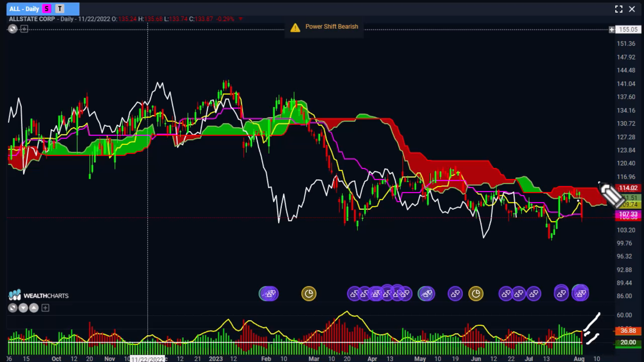Screen dimensions: 644x362
Task: Click the Aug label on time axis
Action: pos(579,359)
